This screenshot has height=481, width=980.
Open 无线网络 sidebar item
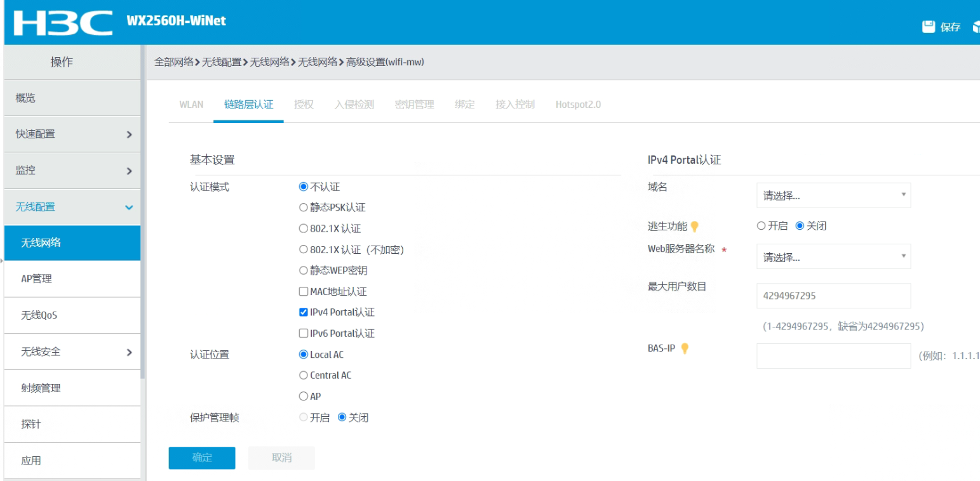pos(72,242)
